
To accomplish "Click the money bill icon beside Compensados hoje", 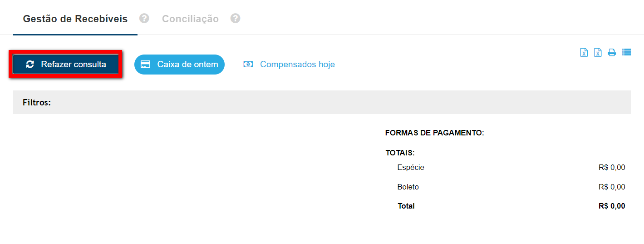I will coord(248,65).
